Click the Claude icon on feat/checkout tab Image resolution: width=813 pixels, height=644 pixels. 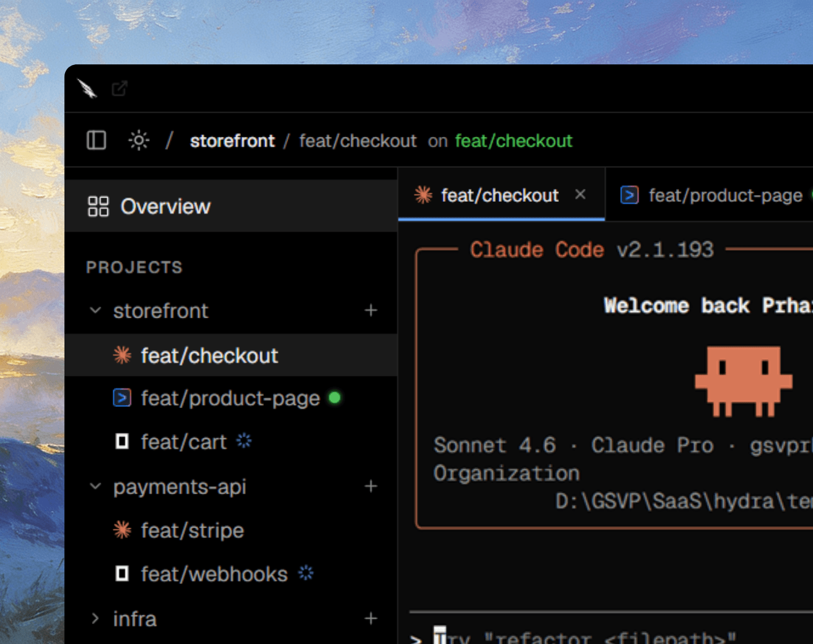tap(423, 195)
